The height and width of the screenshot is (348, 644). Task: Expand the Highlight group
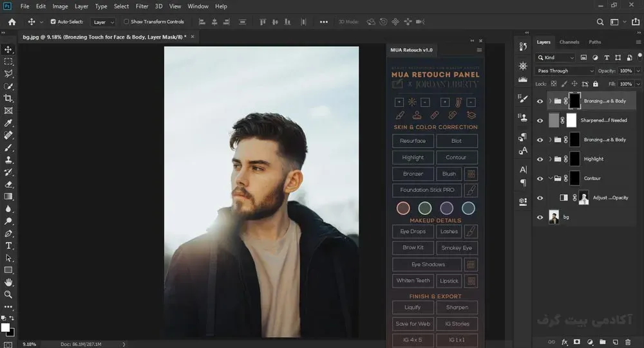(551, 159)
